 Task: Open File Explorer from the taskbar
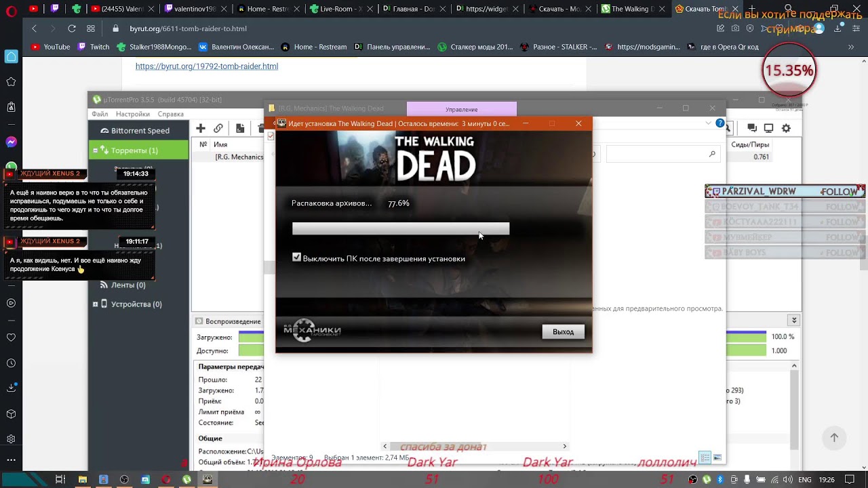(82, 479)
